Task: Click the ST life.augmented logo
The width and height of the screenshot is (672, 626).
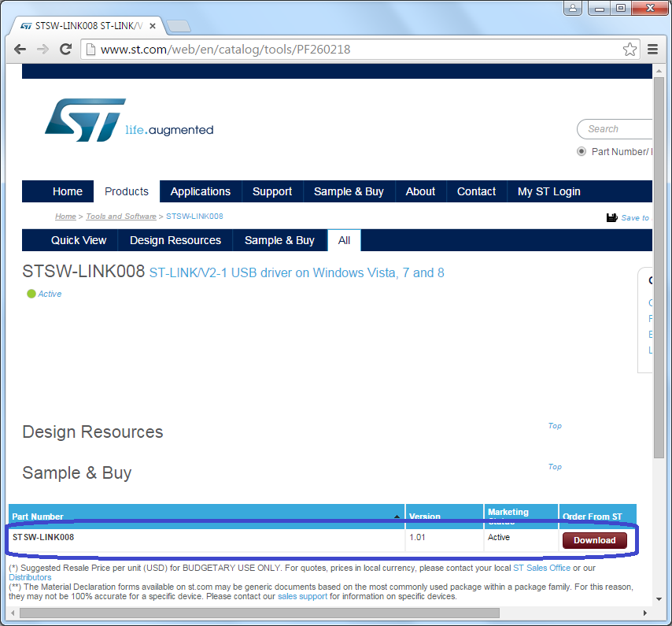Action: [x=128, y=120]
